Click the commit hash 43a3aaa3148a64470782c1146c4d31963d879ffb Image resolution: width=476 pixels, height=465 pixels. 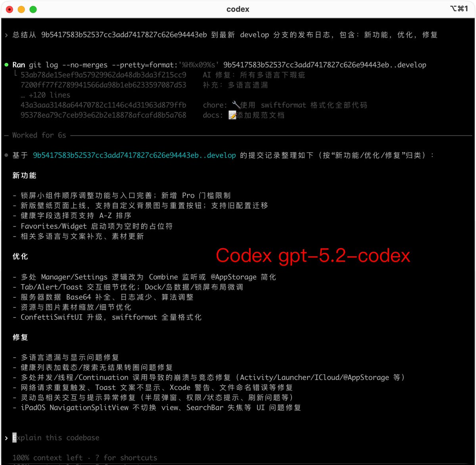pos(103,105)
